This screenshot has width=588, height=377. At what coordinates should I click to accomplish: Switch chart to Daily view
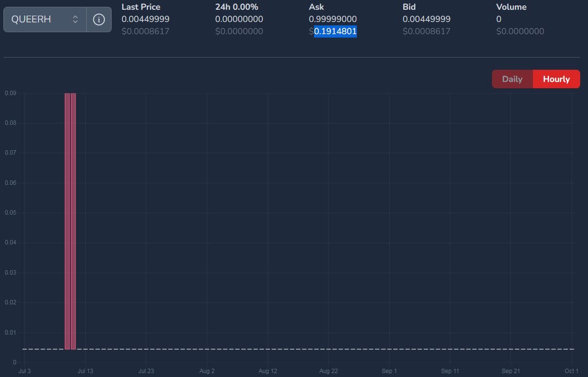512,79
